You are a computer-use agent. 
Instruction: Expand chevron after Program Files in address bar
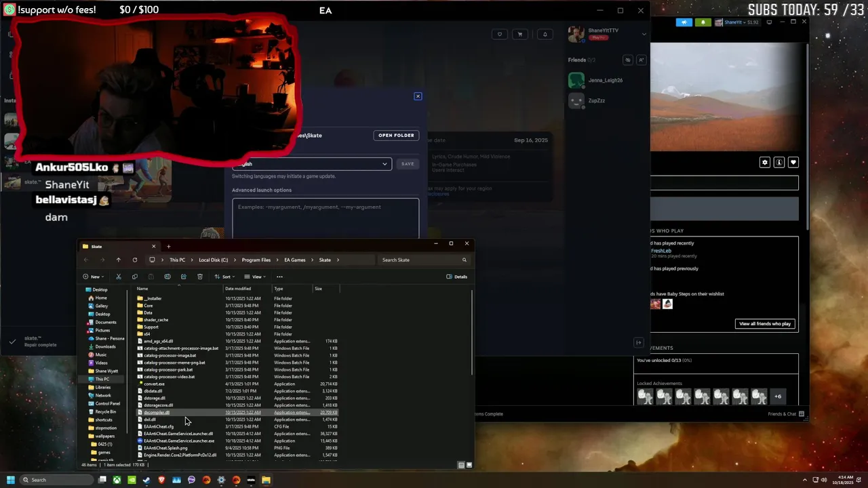[x=277, y=260]
